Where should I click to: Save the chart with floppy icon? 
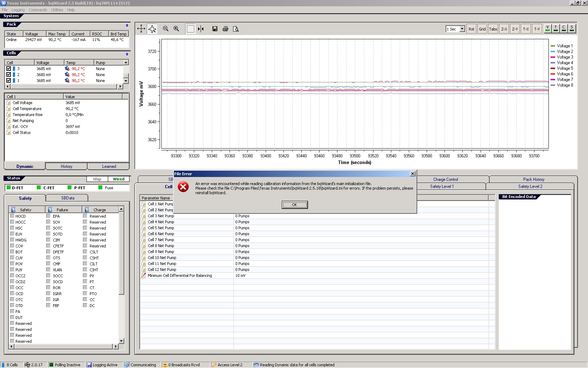point(215,29)
